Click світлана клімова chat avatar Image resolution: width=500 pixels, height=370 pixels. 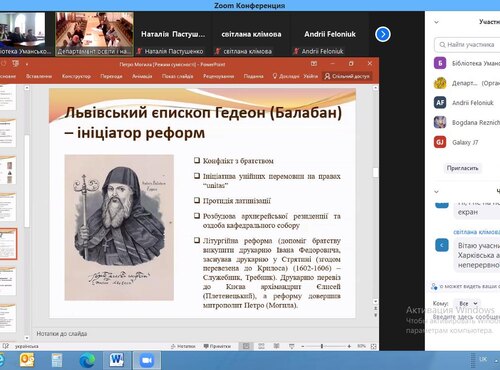click(442, 245)
